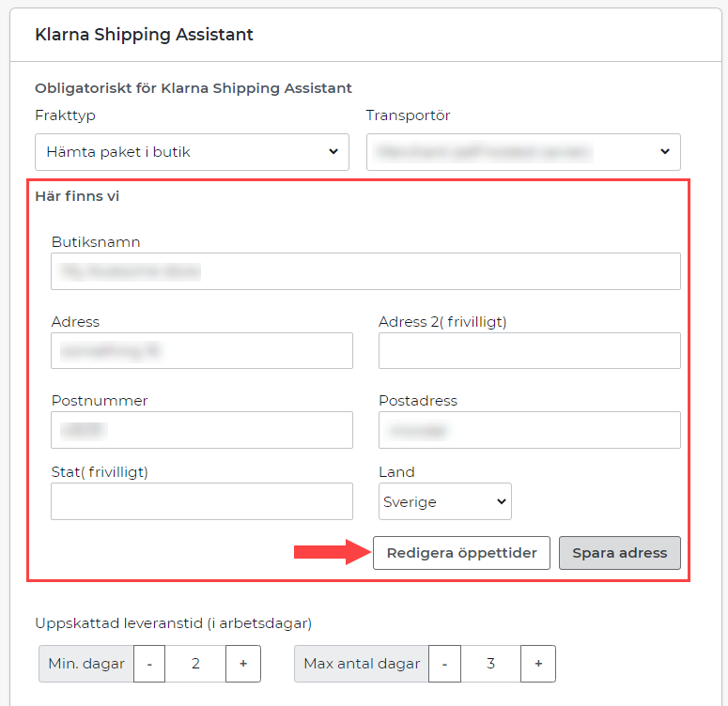Click the Min. dagar value field

point(195,664)
